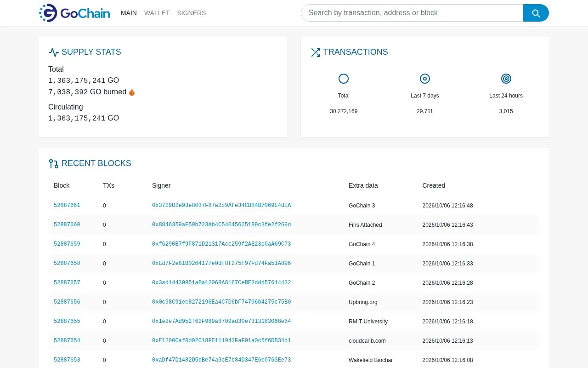Viewport: 588px width, 368px height.
Task: Open the WALLET navigation tab
Action: 157,13
